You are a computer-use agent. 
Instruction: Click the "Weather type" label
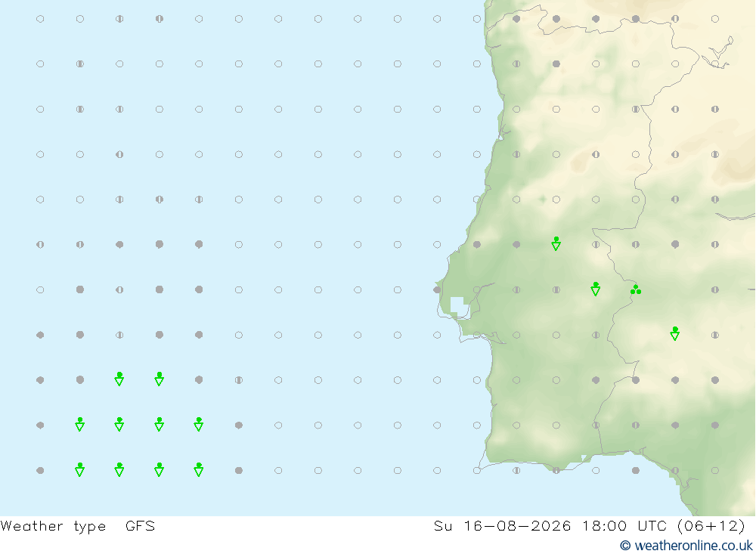pyautogui.click(x=53, y=525)
